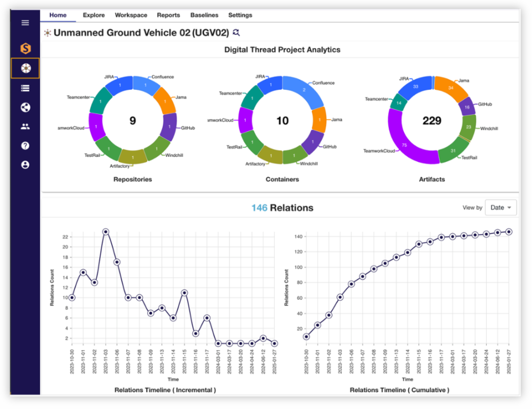Viewport: 532px width, 409px height.
Task: Select the digital thread wheel sidebar icon
Action: [x=25, y=68]
